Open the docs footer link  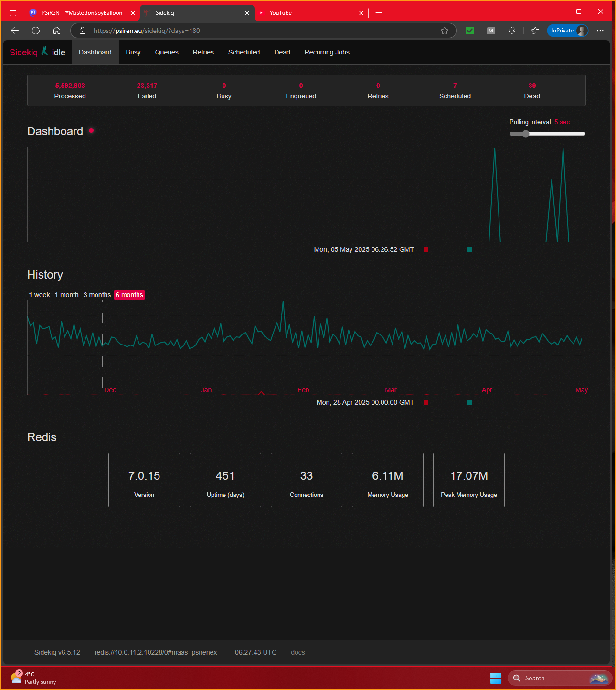point(298,652)
